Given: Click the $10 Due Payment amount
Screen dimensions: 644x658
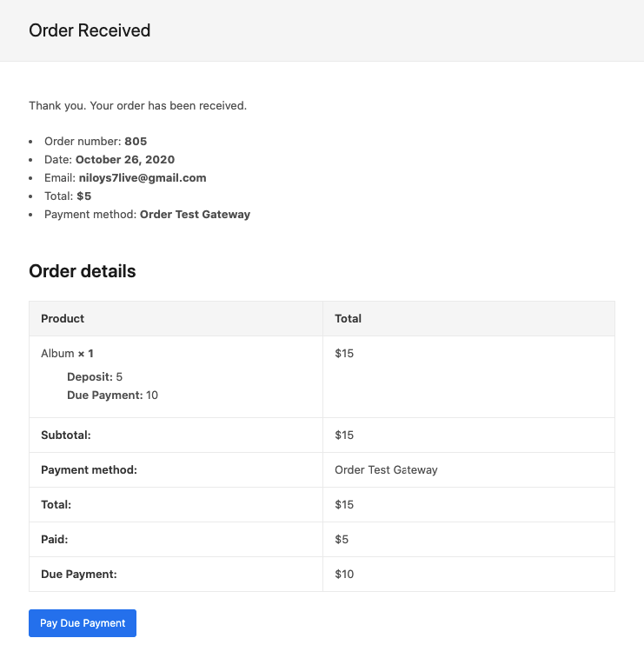Looking at the screenshot, I should tap(344, 574).
